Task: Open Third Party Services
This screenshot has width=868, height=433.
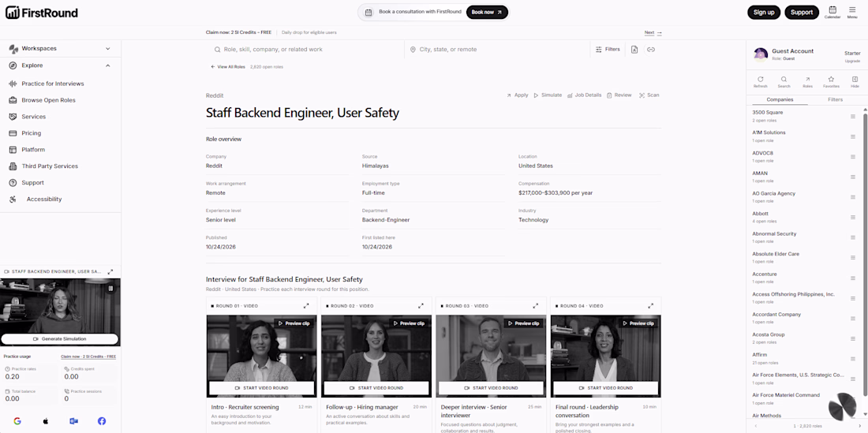Action: pos(50,166)
